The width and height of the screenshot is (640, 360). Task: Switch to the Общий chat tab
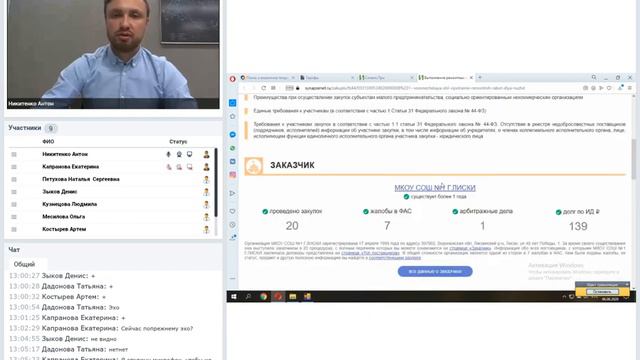[24, 264]
